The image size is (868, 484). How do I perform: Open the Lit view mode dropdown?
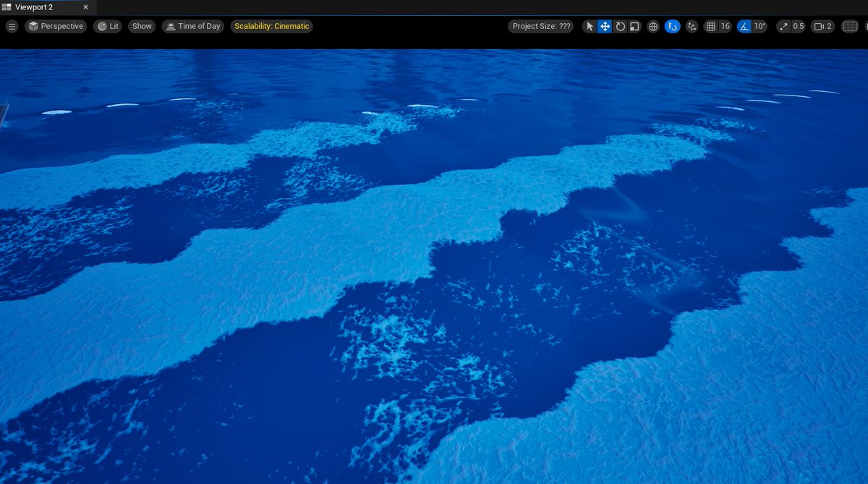108,26
